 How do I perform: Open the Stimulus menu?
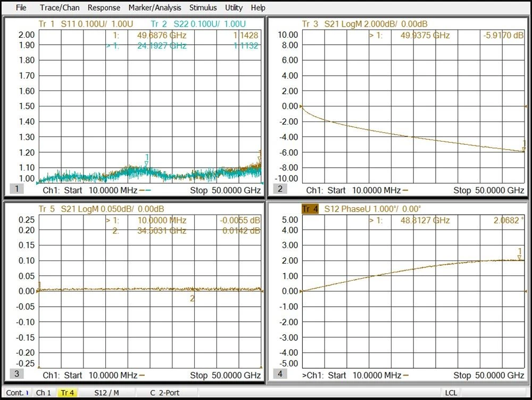point(203,7)
